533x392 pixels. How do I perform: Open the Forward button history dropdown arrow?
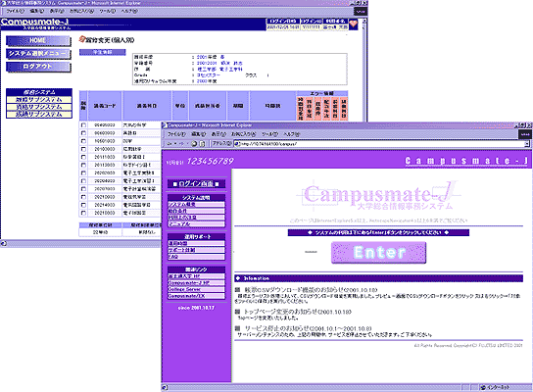[x=188, y=143]
